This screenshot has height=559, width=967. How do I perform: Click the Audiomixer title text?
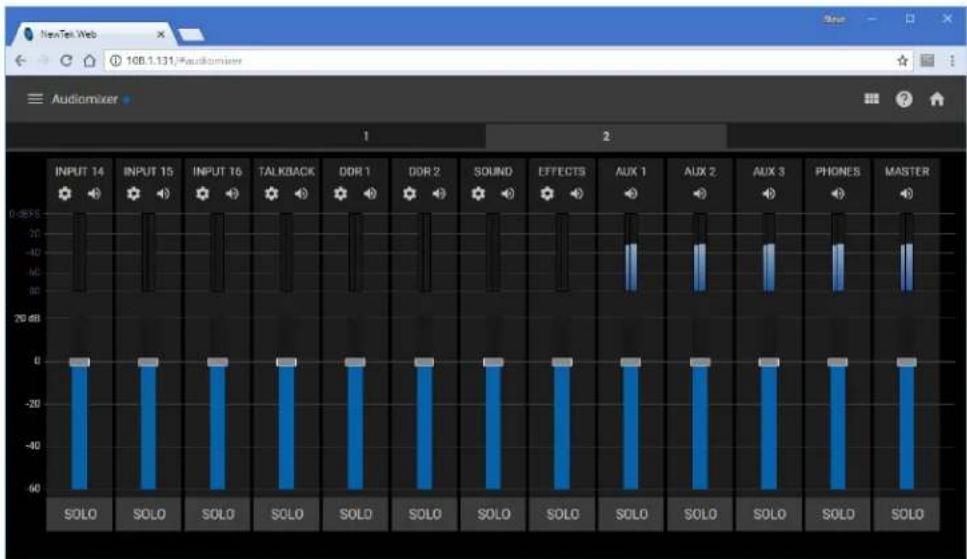click(84, 99)
